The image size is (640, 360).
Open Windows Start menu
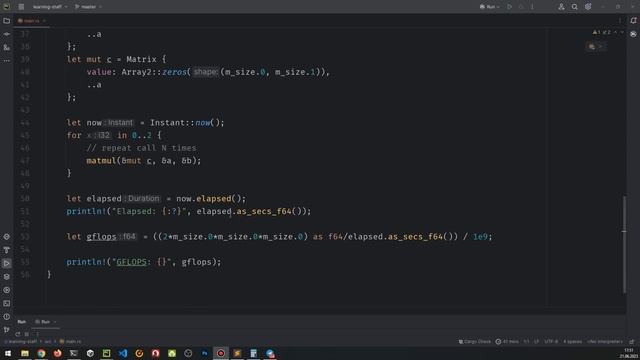tap(8, 353)
